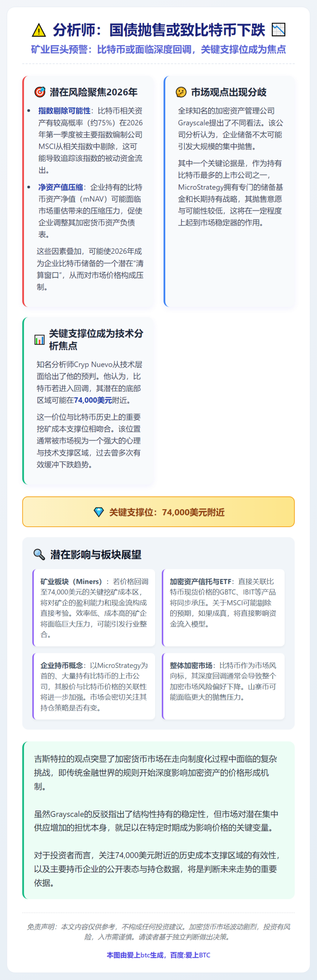This screenshot has height=980, width=317.
Task: Click the paragraph starting 全球知名的加密资产管理公司
Action: tap(230, 129)
